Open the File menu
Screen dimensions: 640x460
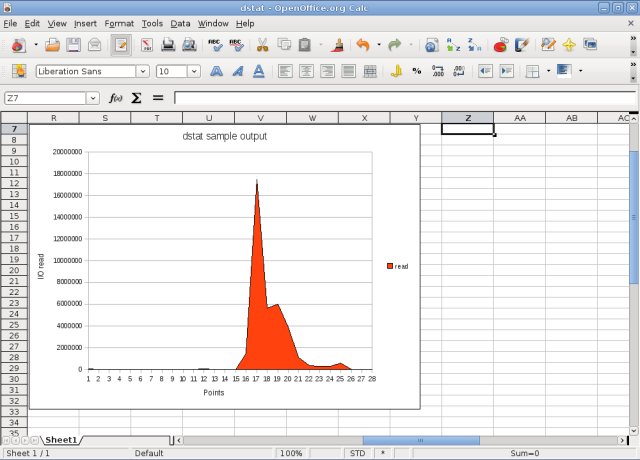point(10,24)
